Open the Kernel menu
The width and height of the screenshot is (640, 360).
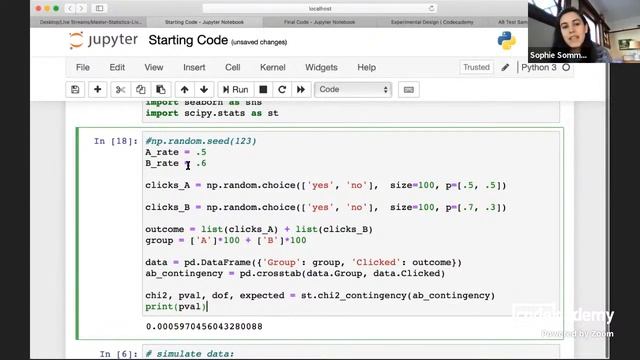click(273, 67)
